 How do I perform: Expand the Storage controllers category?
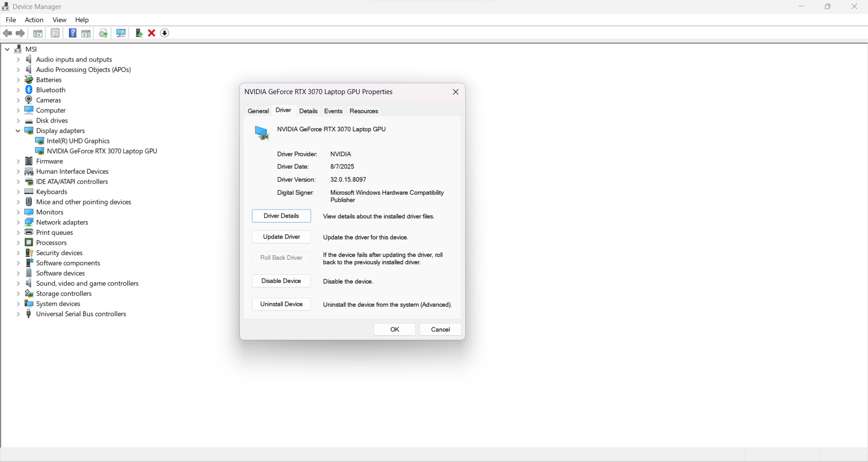(18, 294)
